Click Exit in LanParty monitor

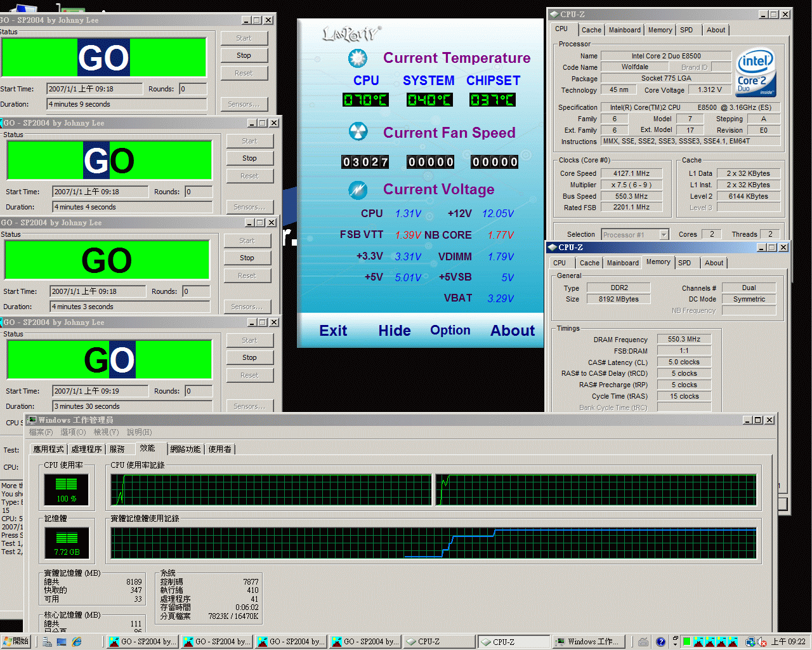tap(333, 331)
